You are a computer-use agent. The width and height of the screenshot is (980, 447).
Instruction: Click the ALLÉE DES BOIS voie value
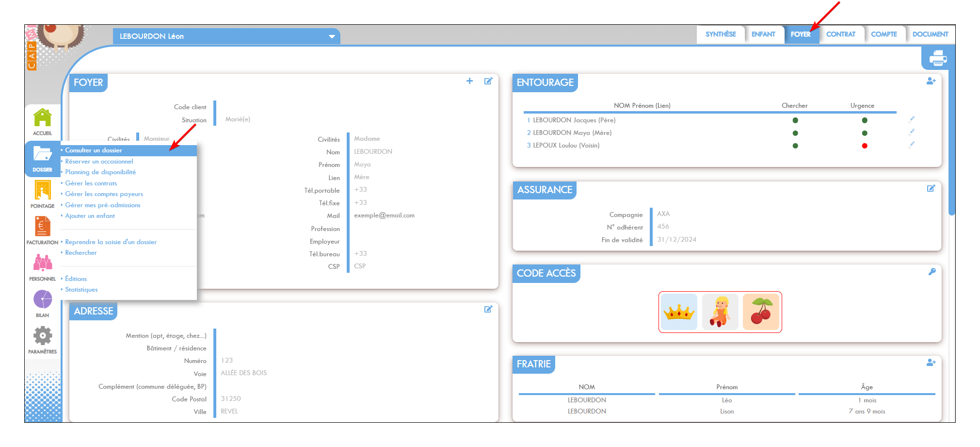tap(244, 373)
